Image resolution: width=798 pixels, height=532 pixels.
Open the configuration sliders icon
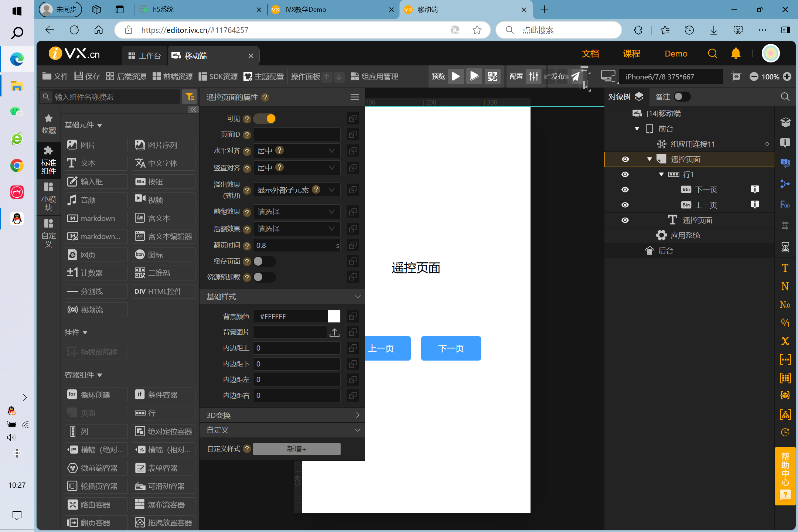(534, 76)
